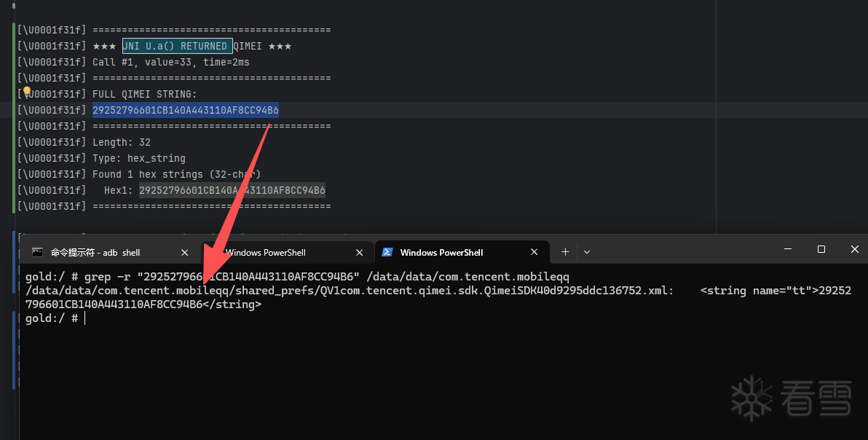Click the lightbulb quick-fix icon in editor
The height and width of the screenshot is (440, 868).
[26, 92]
